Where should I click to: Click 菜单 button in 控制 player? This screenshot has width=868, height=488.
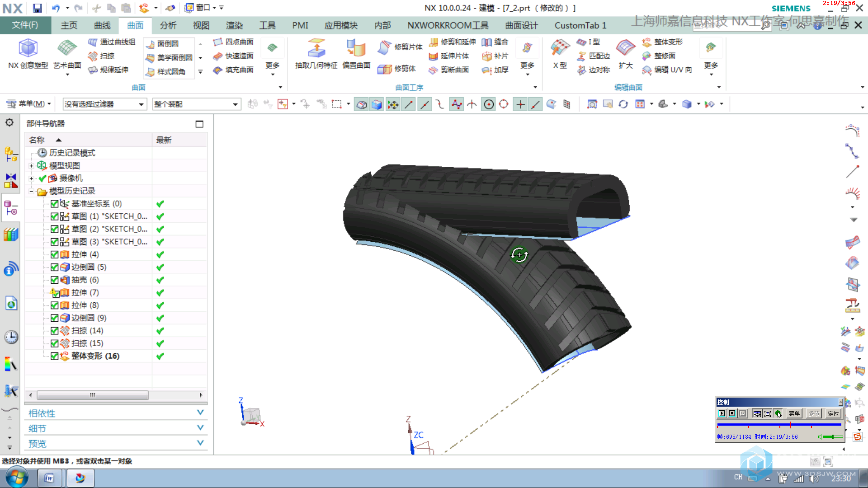[x=794, y=413]
